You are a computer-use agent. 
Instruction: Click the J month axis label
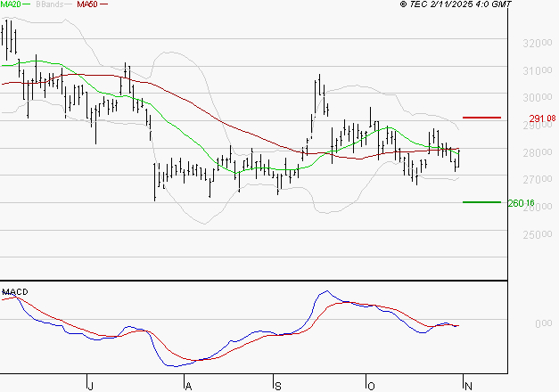(x=90, y=387)
